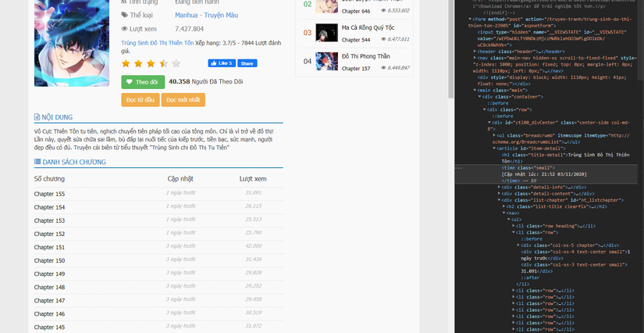This screenshot has height=333, width=644.
Task: Rate with the third gold star
Action: 151,63
